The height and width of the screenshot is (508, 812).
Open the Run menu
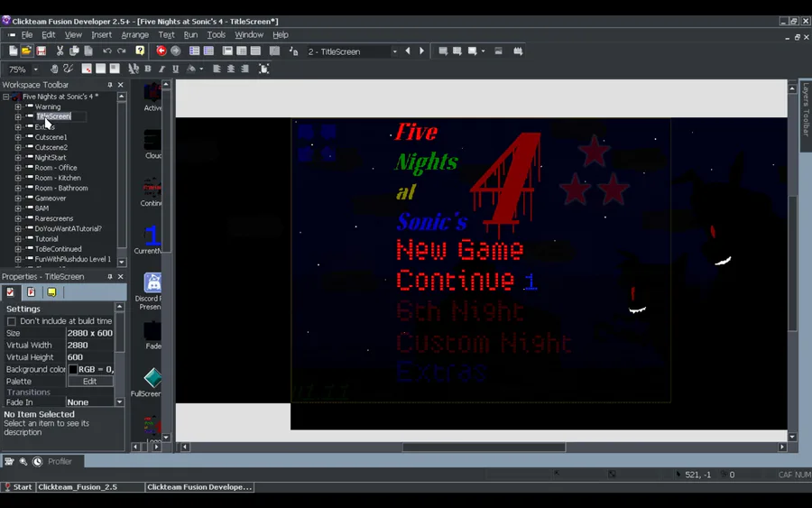(x=190, y=34)
